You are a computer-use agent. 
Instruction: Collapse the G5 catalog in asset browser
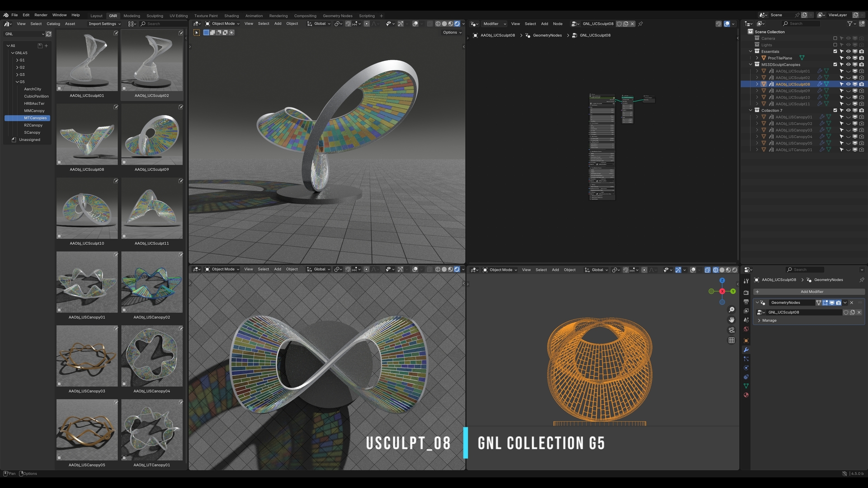click(x=18, y=82)
